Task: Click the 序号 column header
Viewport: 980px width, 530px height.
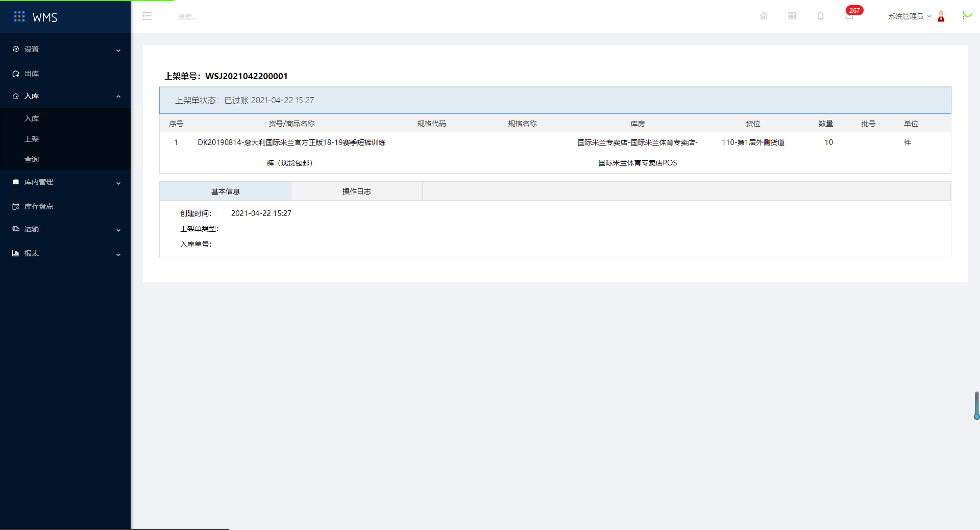Action: (x=176, y=124)
